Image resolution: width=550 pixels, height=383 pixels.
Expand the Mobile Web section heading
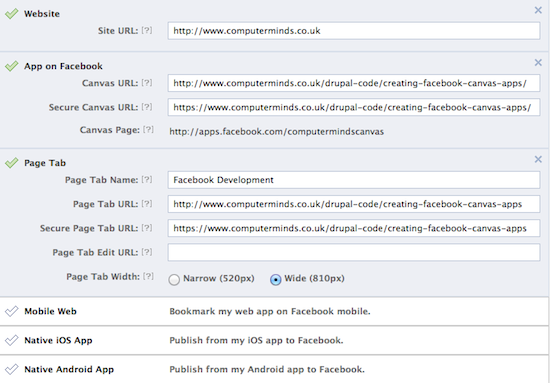coord(50,311)
